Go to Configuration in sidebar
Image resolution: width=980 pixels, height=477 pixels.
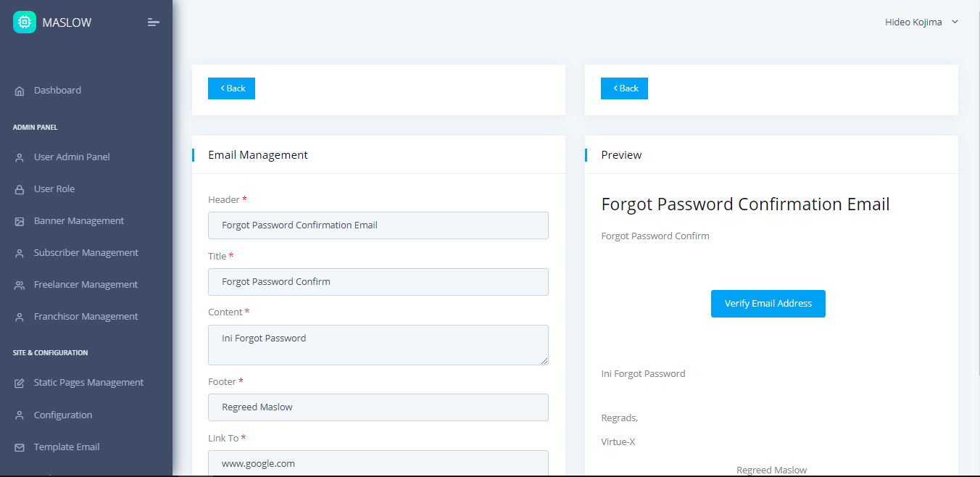[x=63, y=415]
